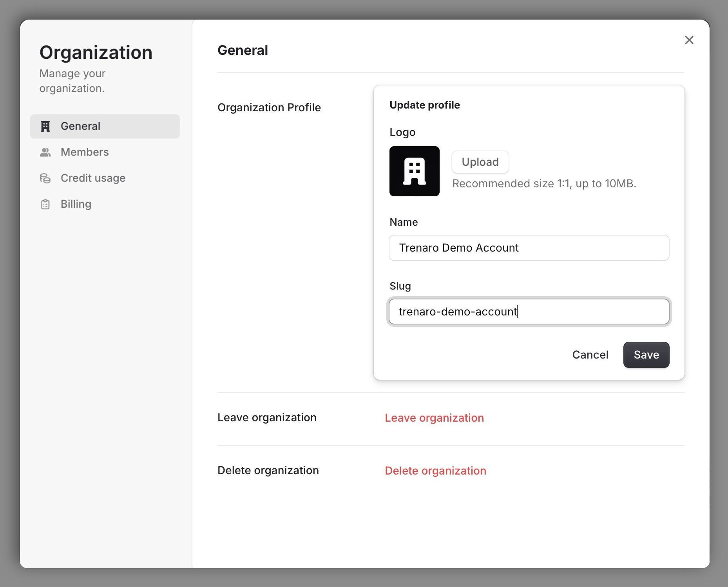Screen dimensions: 728x587
Task: Save the updated organization profile
Action: tap(646, 355)
